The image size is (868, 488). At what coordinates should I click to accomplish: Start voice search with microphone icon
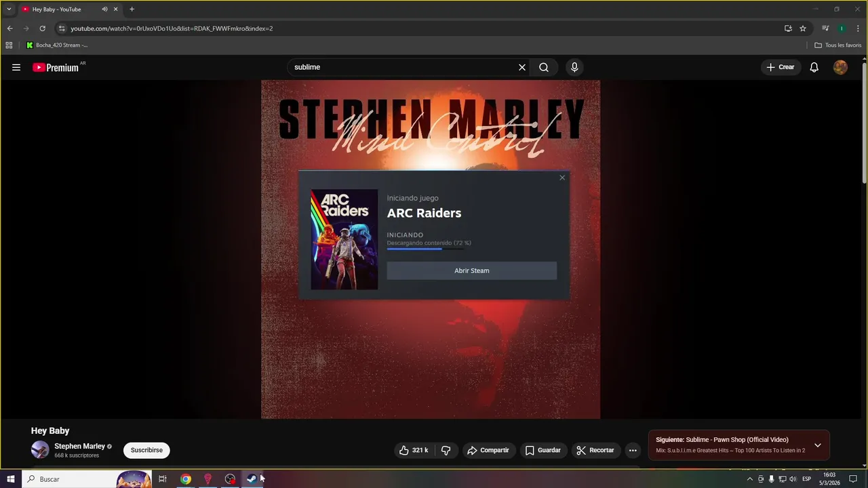click(x=574, y=67)
